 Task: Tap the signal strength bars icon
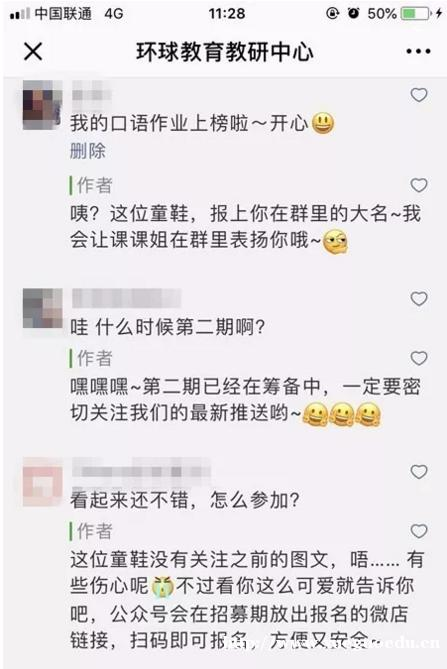[x=20, y=14]
